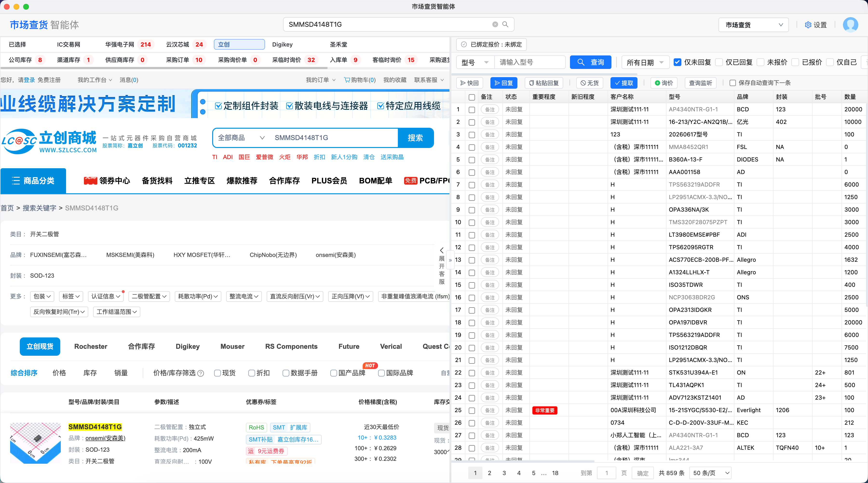Image resolution: width=868 pixels, height=483 pixels.
Task: Expand the panel splitter » handle
Action: 450,260
